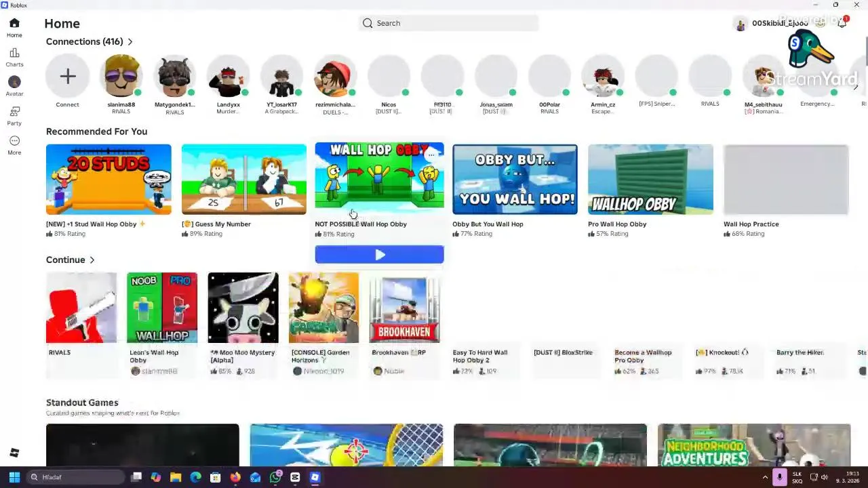868x488 pixels.
Task: Click the plus Connect button
Action: [67, 77]
